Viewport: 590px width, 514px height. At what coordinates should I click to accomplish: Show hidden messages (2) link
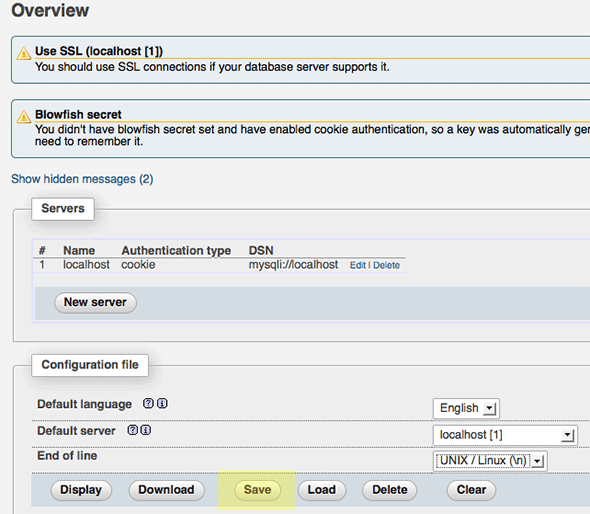pos(82,179)
